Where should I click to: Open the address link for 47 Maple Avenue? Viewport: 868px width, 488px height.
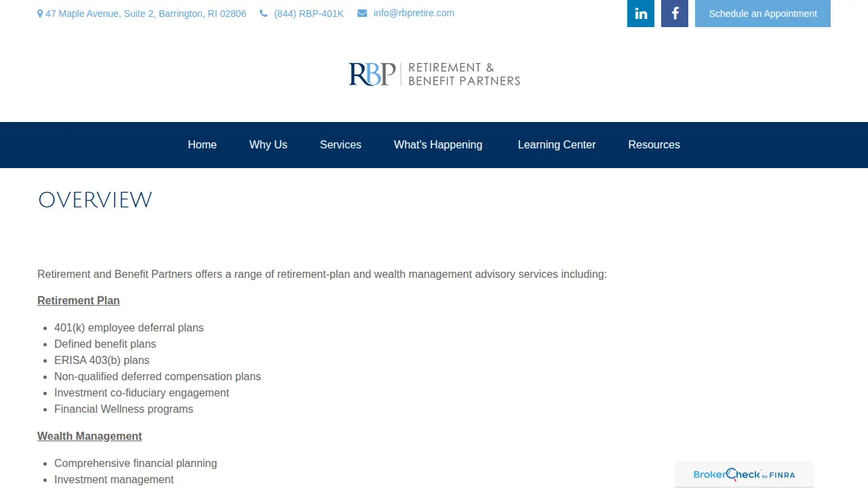tap(146, 14)
